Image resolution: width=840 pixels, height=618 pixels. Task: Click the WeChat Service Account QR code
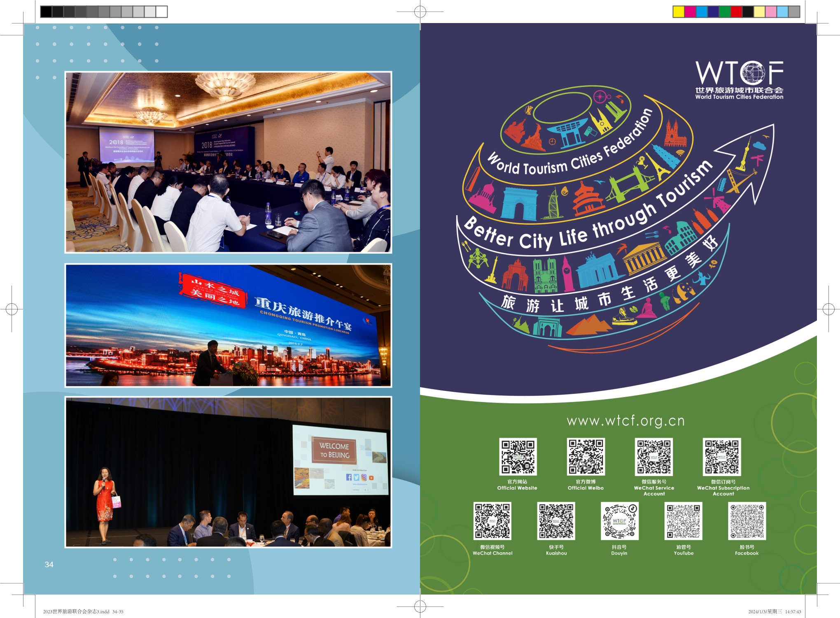(x=654, y=457)
